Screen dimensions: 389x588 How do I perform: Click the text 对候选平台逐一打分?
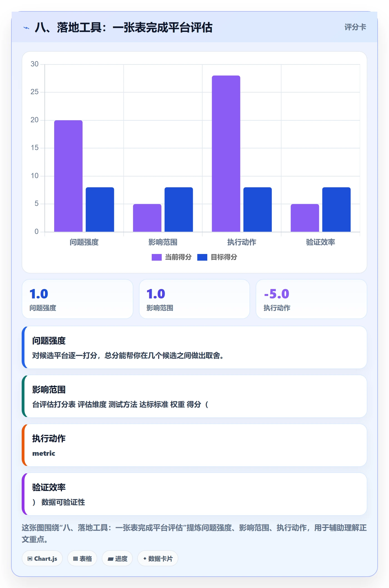[64, 355]
